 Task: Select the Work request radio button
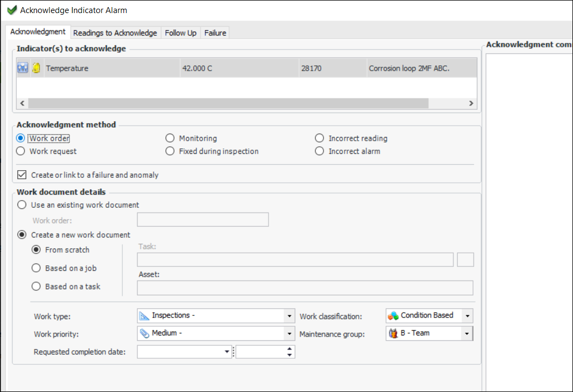click(21, 151)
